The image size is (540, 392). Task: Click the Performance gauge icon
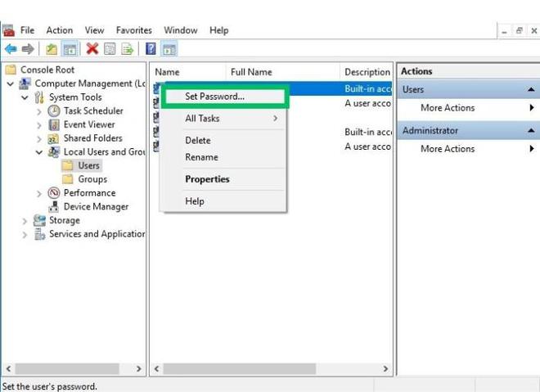tap(54, 193)
